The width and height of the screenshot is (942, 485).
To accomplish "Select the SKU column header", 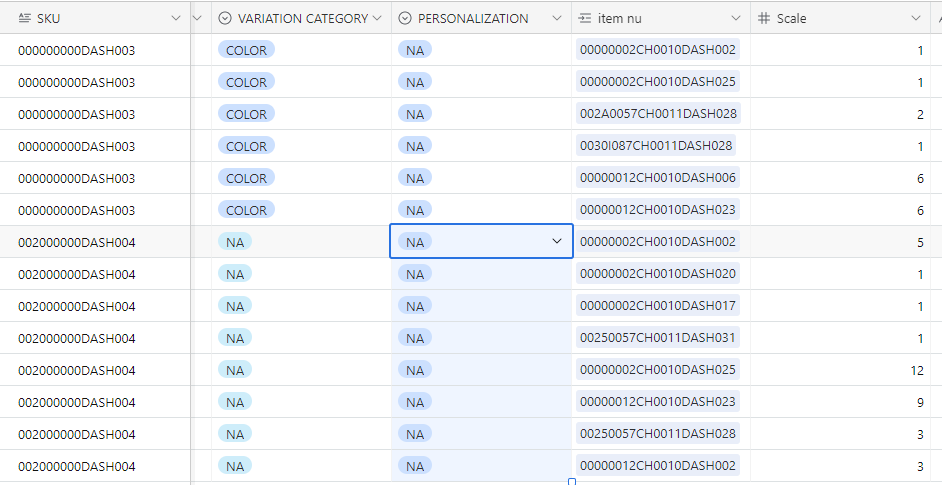I will click(x=95, y=18).
